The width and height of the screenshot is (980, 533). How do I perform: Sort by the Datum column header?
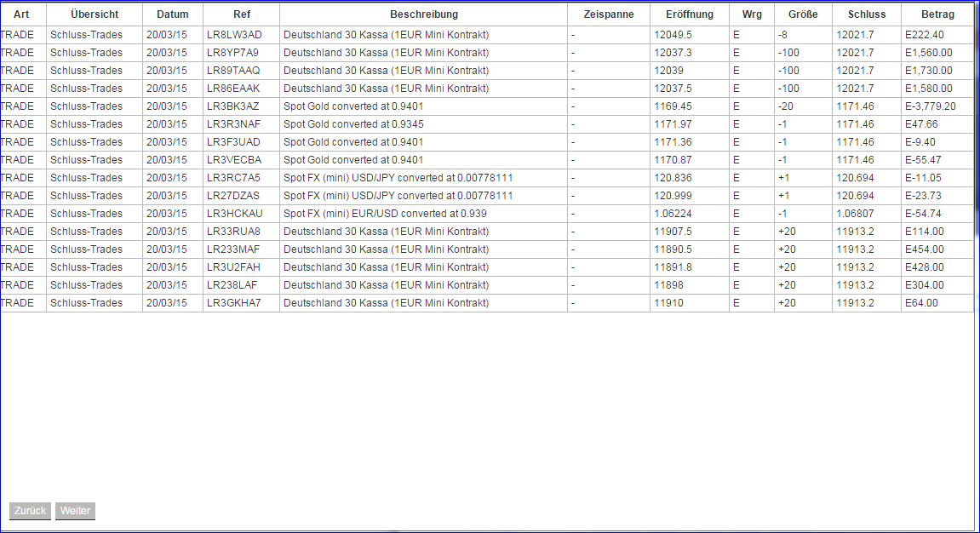pos(172,14)
